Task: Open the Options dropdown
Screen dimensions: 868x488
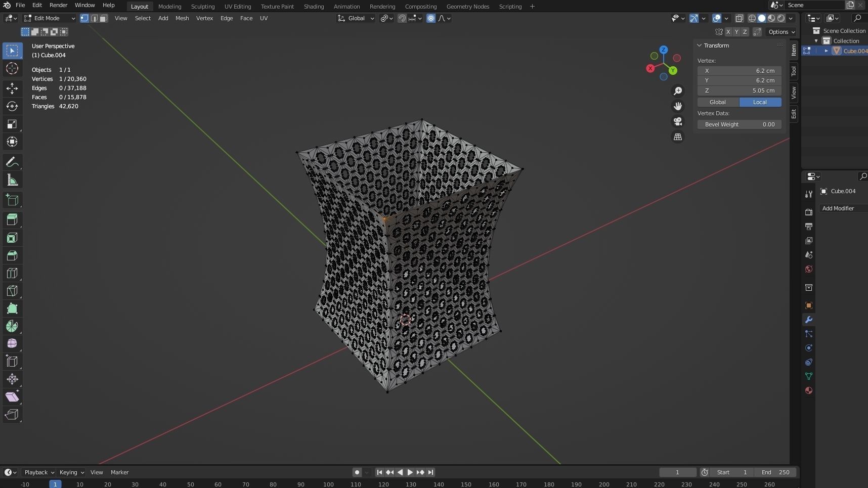Action: click(782, 32)
